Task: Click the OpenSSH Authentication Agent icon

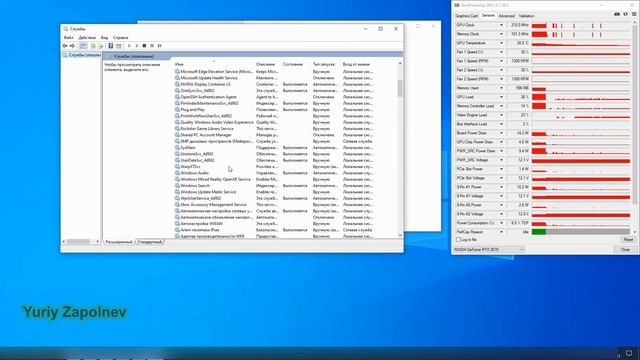Action: 177,97
